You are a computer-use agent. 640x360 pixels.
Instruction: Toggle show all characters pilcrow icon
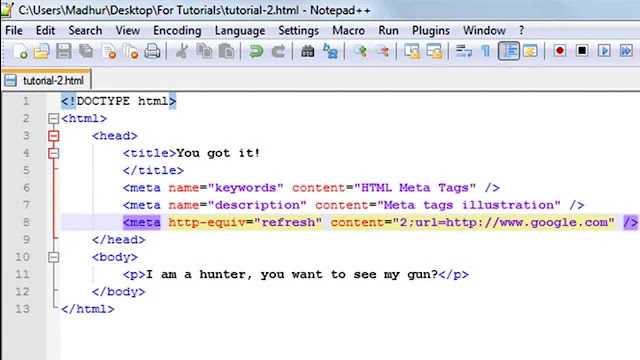tap(486, 51)
